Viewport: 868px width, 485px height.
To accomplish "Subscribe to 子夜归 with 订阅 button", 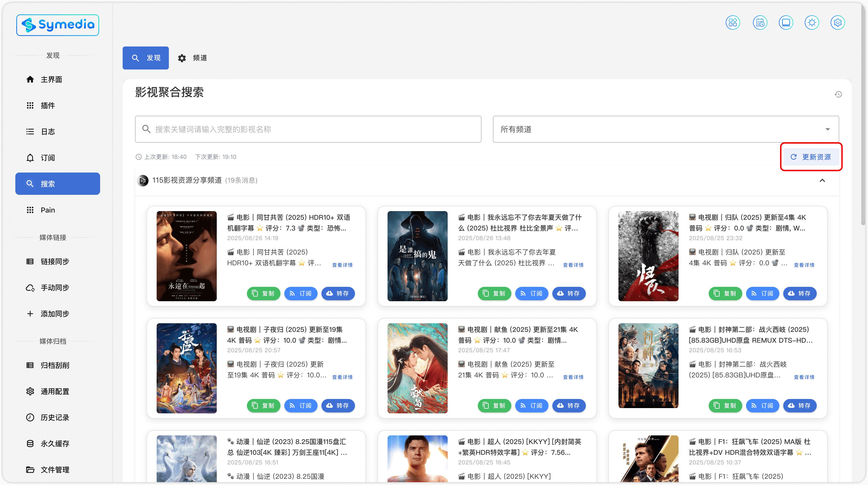I will click(301, 405).
